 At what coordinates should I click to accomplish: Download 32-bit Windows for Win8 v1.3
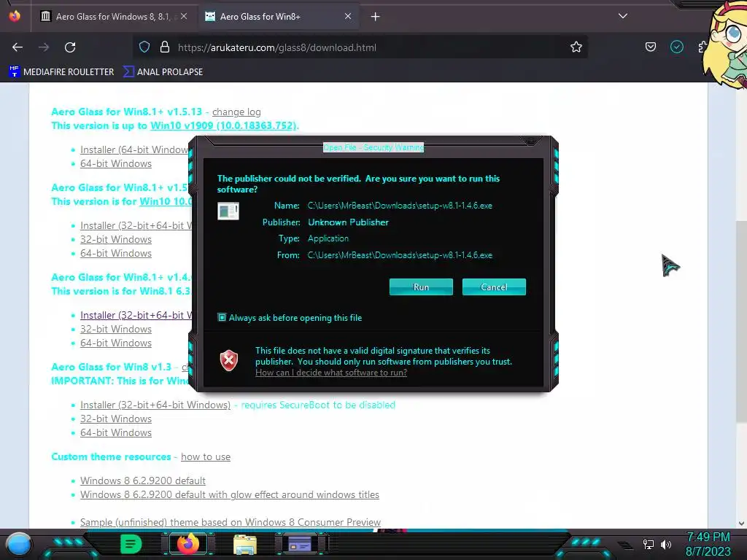pyautogui.click(x=116, y=419)
